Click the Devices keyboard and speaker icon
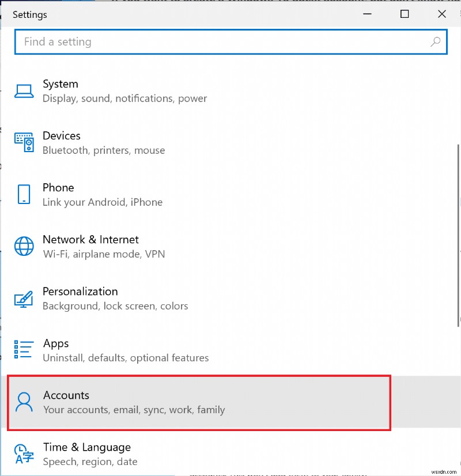 point(24,142)
